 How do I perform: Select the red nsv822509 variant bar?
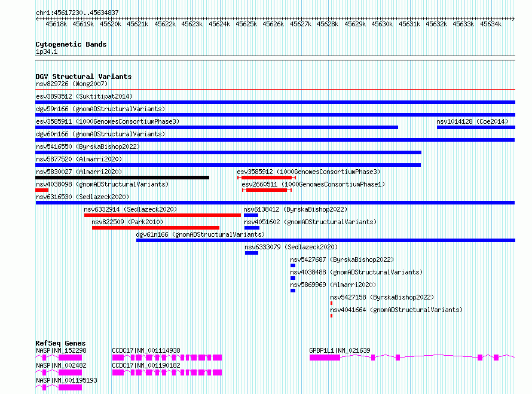pyautogui.click(x=156, y=228)
